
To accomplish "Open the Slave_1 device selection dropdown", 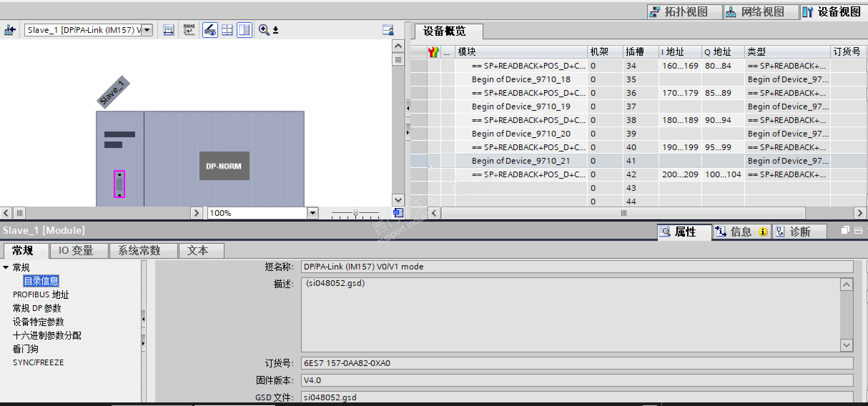I will coord(147,30).
